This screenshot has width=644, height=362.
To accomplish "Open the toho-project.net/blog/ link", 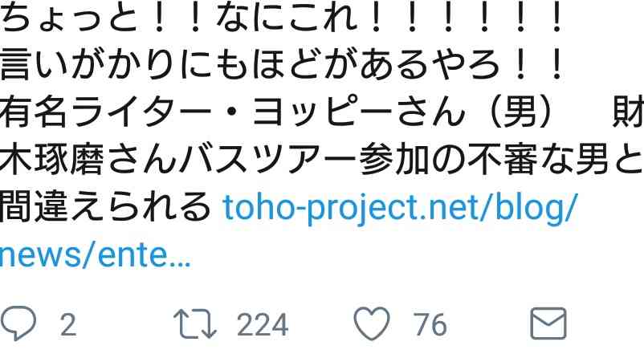I will (x=401, y=208).
